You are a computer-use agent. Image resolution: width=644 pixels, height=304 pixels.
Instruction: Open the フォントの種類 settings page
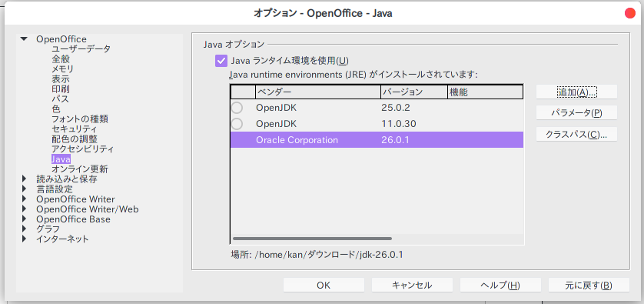(x=80, y=119)
